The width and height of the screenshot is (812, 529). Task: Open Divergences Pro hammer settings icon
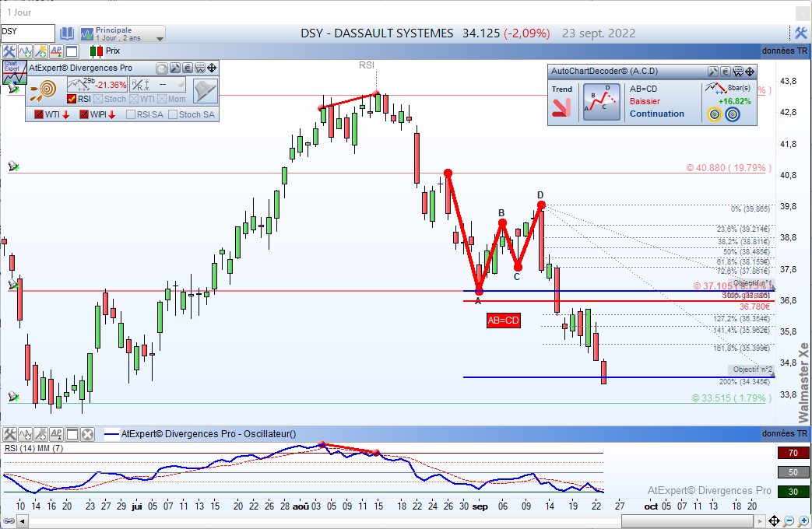pos(175,68)
